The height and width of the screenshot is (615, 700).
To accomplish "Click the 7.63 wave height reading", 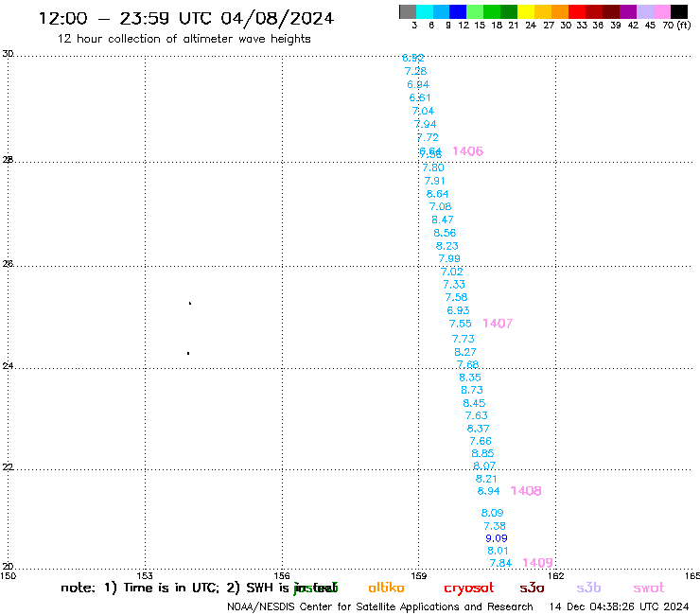I will tap(477, 415).
